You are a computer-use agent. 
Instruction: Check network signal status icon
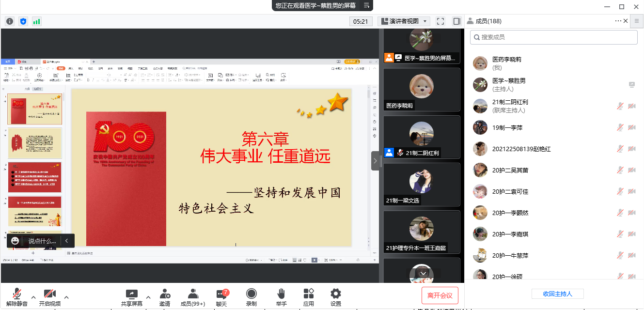[37, 21]
